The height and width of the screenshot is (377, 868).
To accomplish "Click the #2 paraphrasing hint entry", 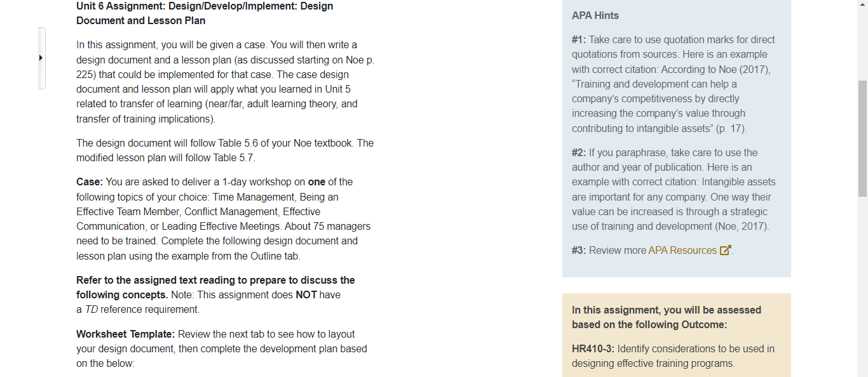I will (x=674, y=189).
